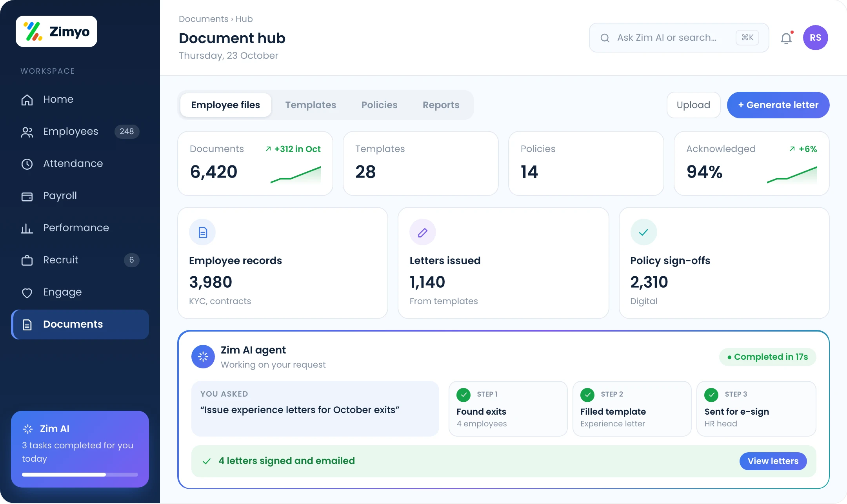Click the Recruit 6 count badge
Image resolution: width=847 pixels, height=504 pixels.
(x=131, y=260)
